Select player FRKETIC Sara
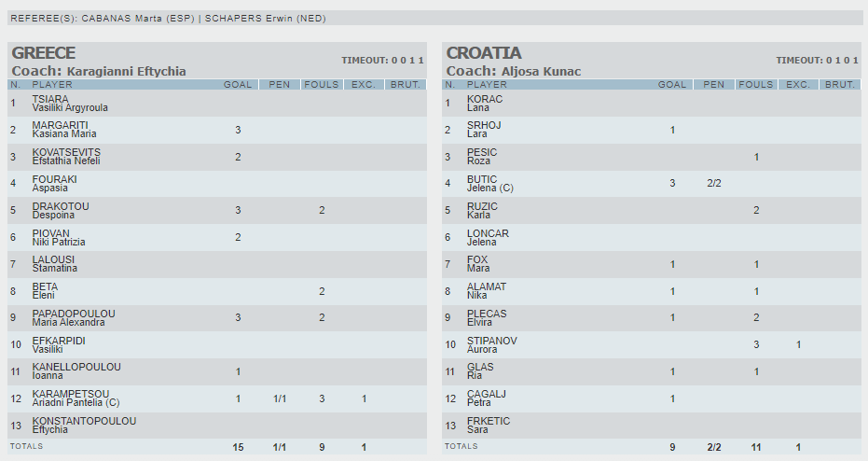Viewport: 868px width, 461px height. [488, 426]
